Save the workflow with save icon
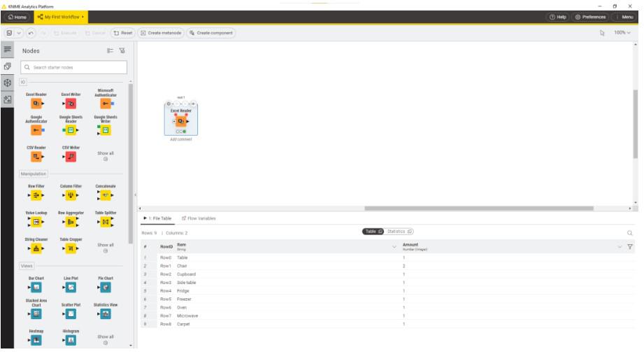This screenshot has height=352, width=644. point(10,33)
